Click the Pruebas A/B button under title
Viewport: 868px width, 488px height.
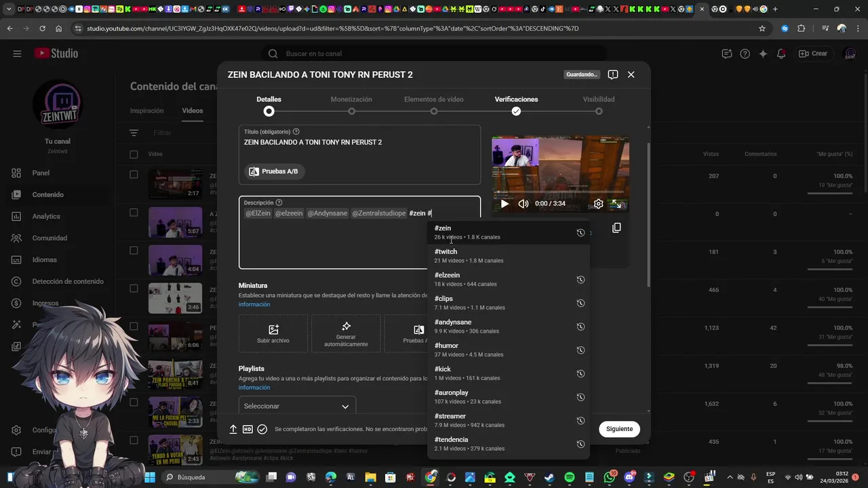[274, 171]
